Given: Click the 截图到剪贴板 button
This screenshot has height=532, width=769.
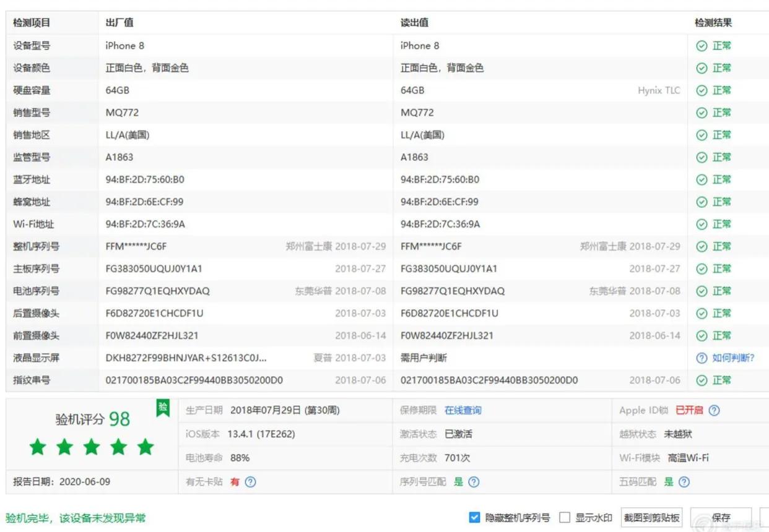Looking at the screenshot, I should (x=651, y=518).
